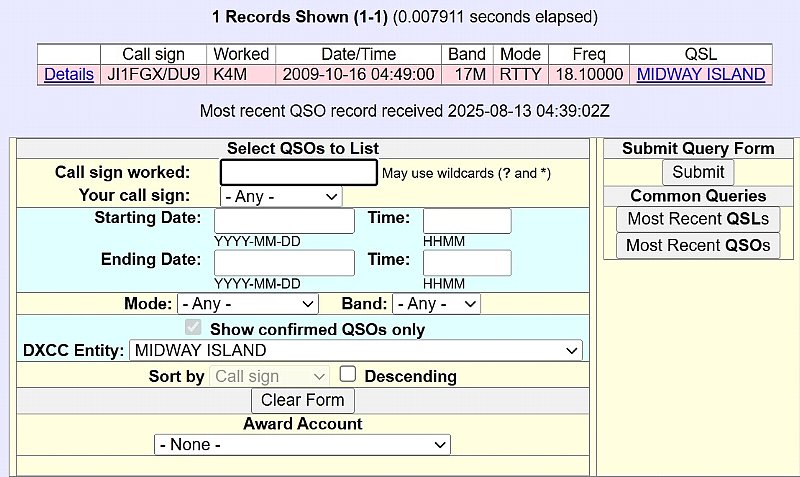Expand the Award Account dropdown
Screen dimensions: 800x477
[302, 444]
